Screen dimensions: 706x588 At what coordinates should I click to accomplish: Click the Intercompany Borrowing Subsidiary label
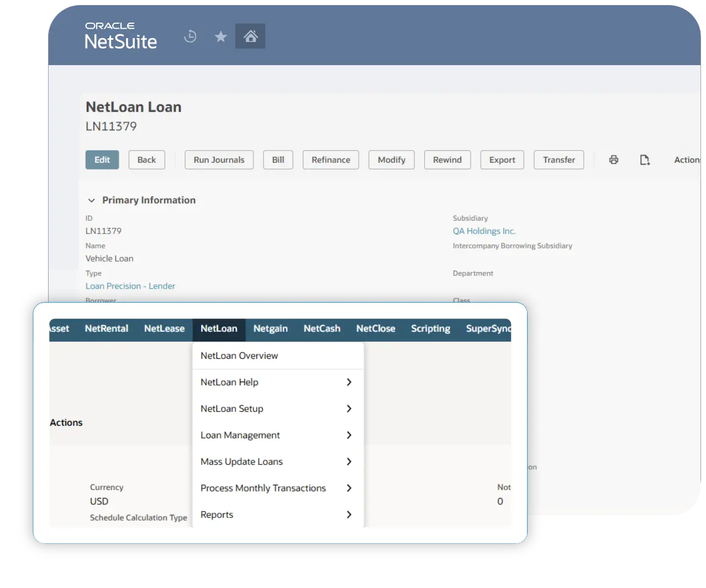(513, 246)
